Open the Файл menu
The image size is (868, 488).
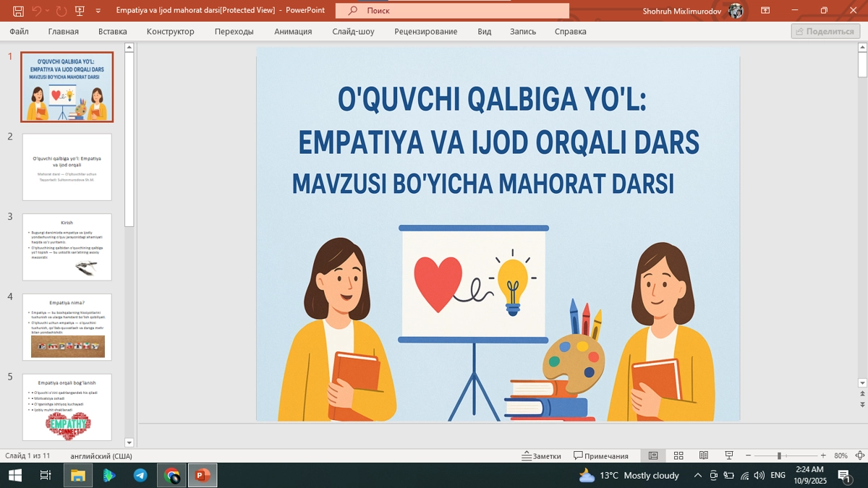[x=18, y=32]
